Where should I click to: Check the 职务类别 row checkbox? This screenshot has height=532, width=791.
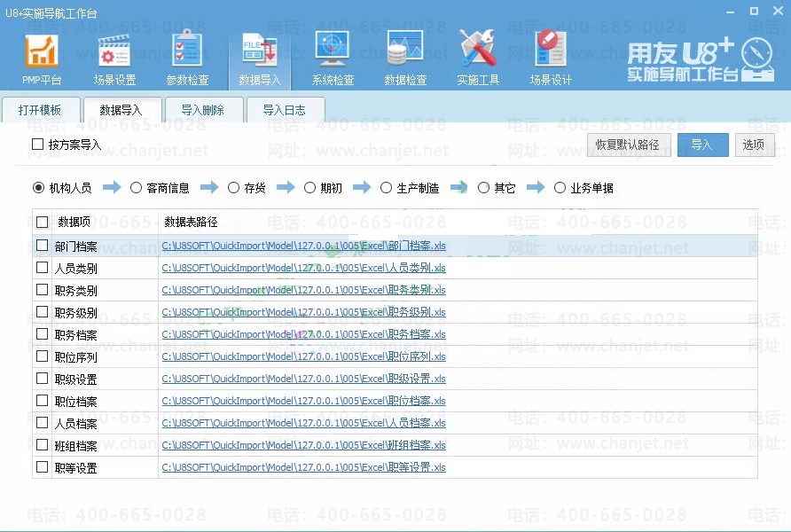[x=43, y=290]
